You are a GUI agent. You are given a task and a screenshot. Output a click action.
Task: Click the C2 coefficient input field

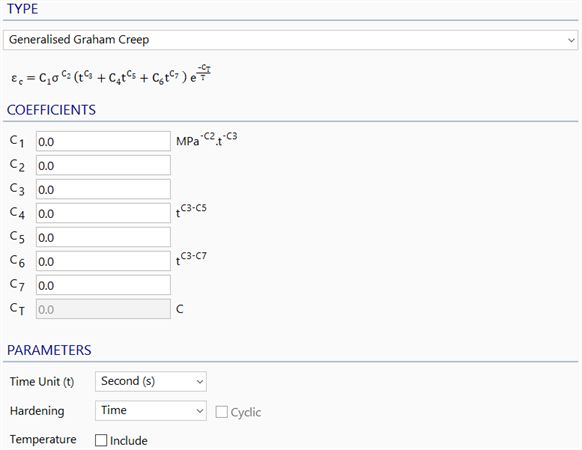coord(103,165)
